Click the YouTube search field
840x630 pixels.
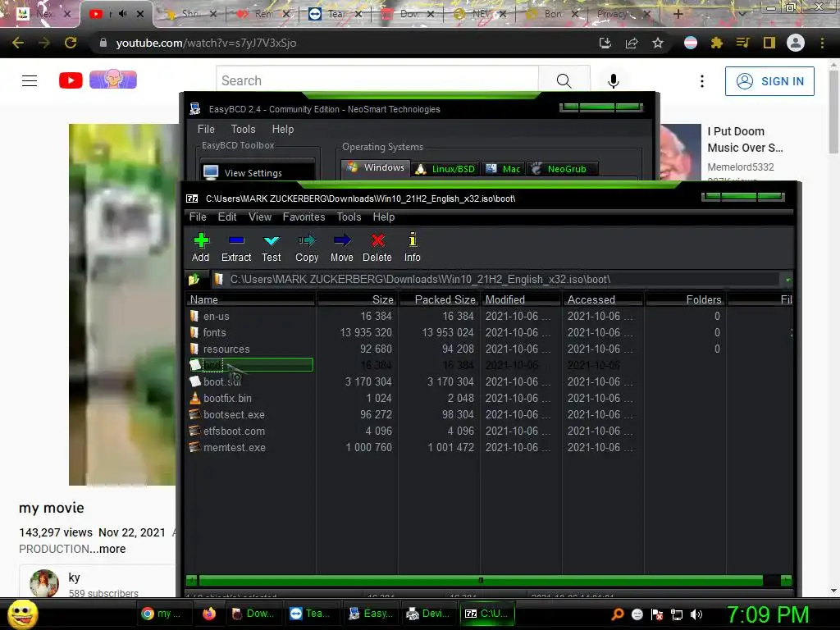point(377,81)
